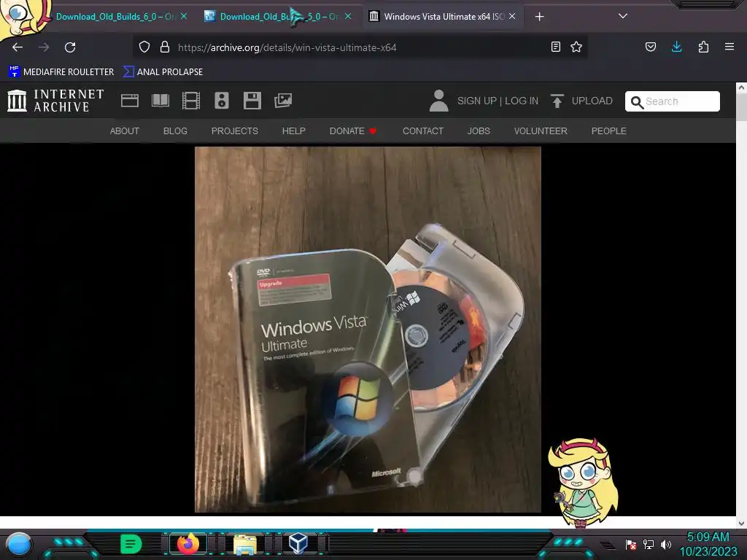747x560 pixels.
Task: Toggle reader view icon in address bar
Action: (x=555, y=47)
